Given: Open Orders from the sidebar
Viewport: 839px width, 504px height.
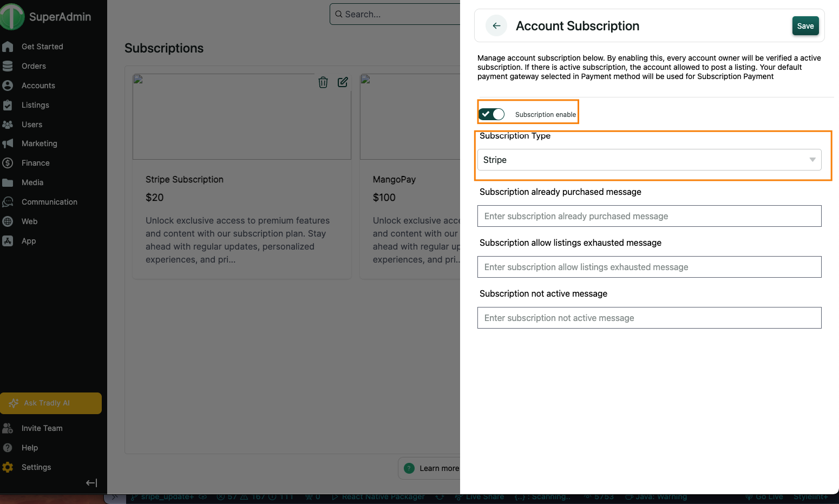Looking at the screenshot, I should coord(34,66).
